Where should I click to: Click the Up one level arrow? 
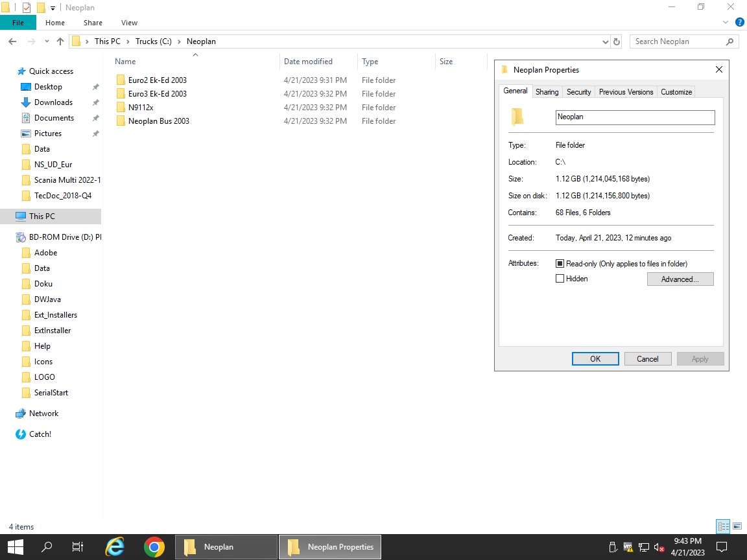(x=60, y=41)
